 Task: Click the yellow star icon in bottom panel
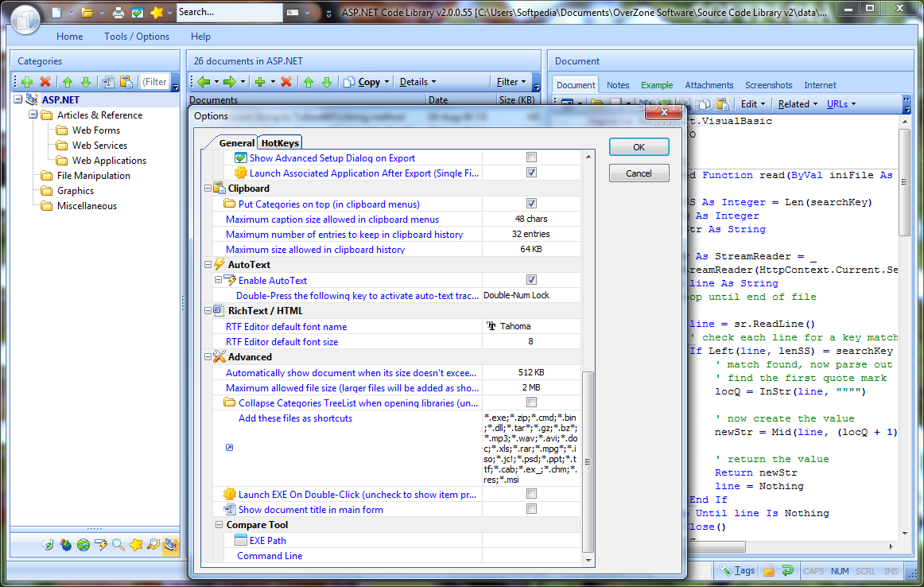(x=136, y=545)
